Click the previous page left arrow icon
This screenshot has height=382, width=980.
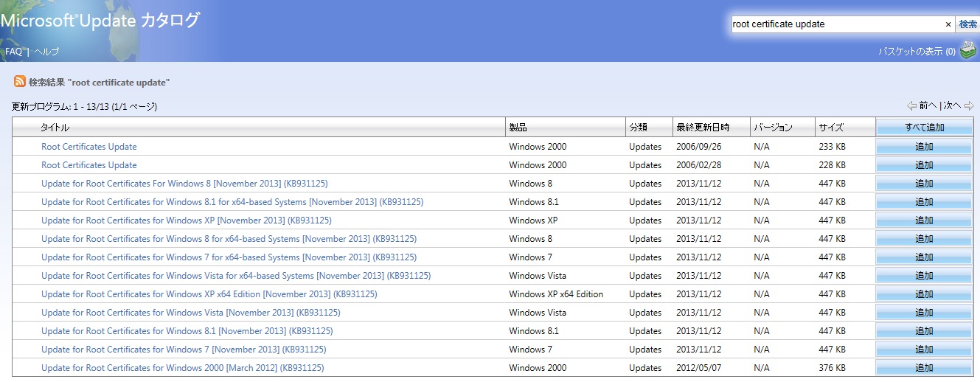coord(912,105)
